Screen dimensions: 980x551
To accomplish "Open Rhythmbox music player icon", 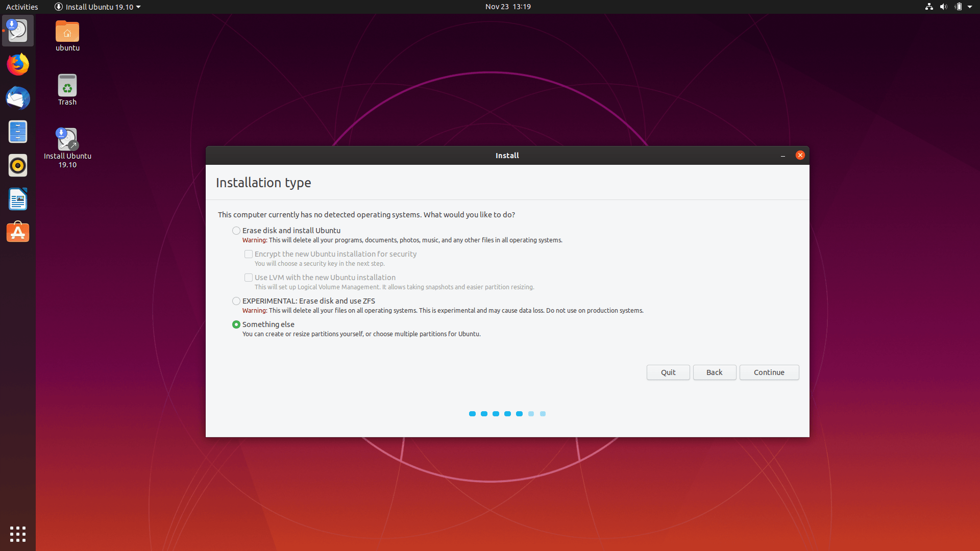I will coord(18,166).
